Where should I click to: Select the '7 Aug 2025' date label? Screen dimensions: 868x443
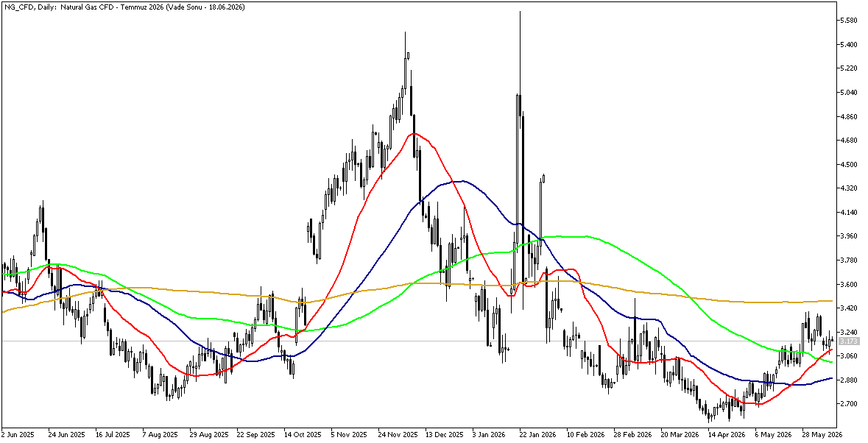point(160,435)
